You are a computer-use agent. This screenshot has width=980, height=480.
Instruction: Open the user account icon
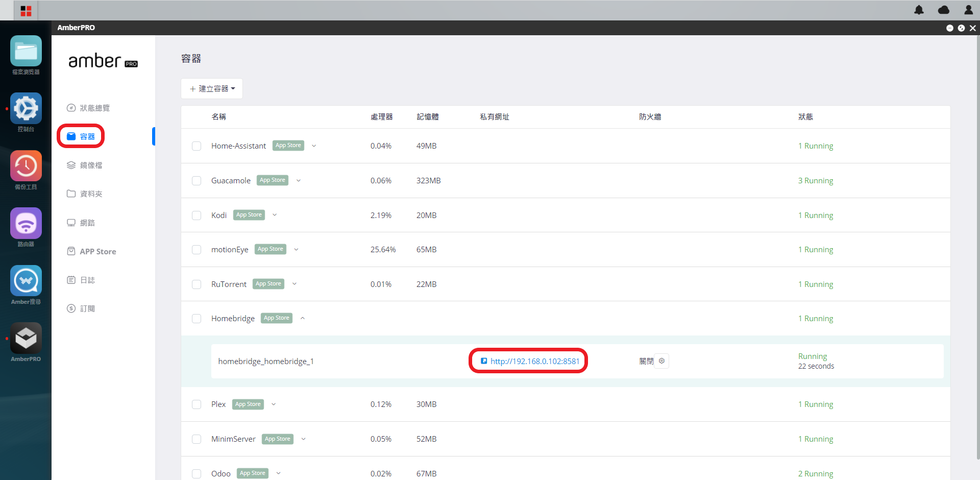[968, 10]
